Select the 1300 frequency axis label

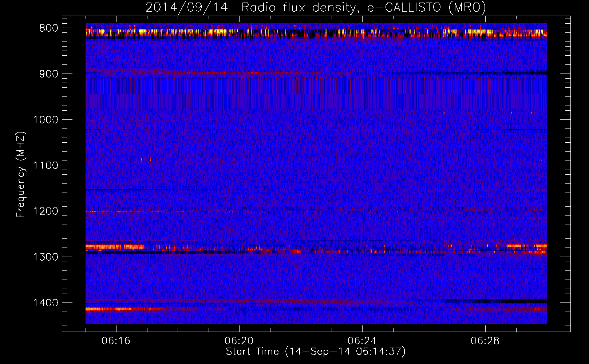pyautogui.click(x=46, y=257)
